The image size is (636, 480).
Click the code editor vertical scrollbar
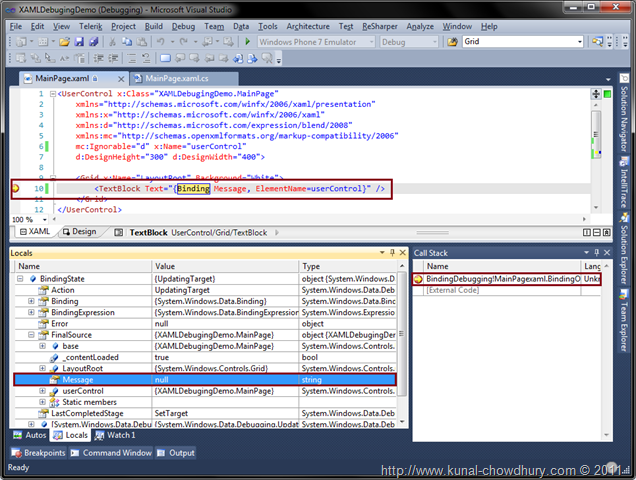coord(596,154)
